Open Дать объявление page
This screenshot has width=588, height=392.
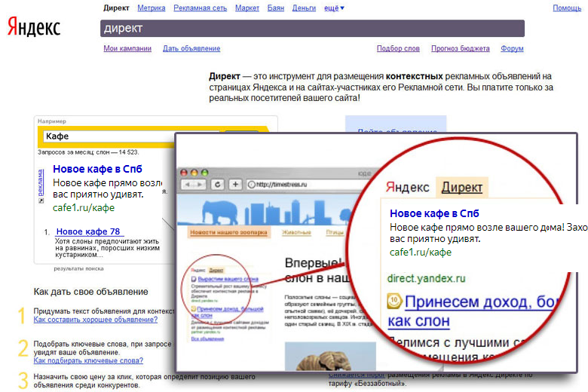[x=191, y=48]
